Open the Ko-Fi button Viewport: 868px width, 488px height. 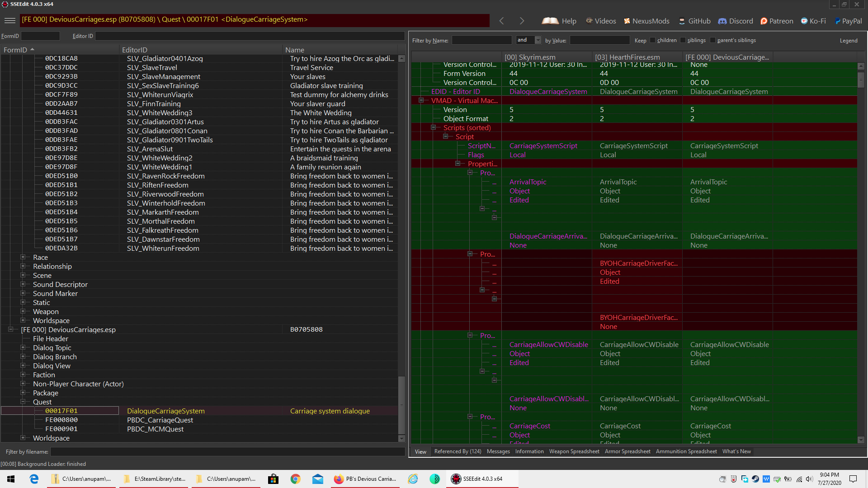(x=813, y=21)
